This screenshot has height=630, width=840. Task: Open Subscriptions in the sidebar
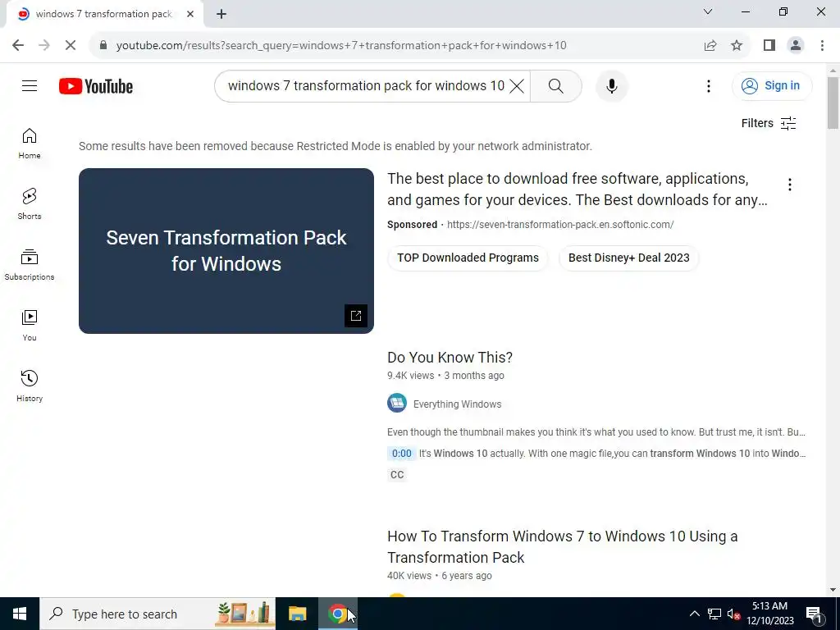[x=30, y=265]
